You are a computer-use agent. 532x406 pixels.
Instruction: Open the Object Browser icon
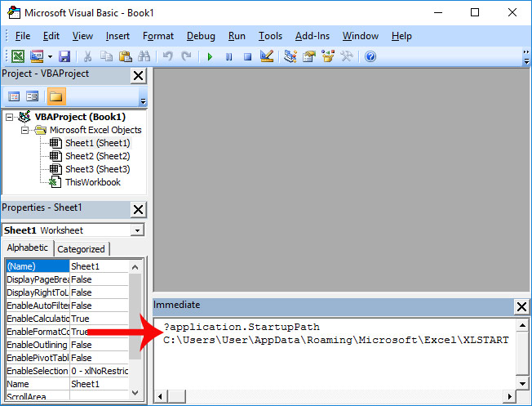[328, 56]
